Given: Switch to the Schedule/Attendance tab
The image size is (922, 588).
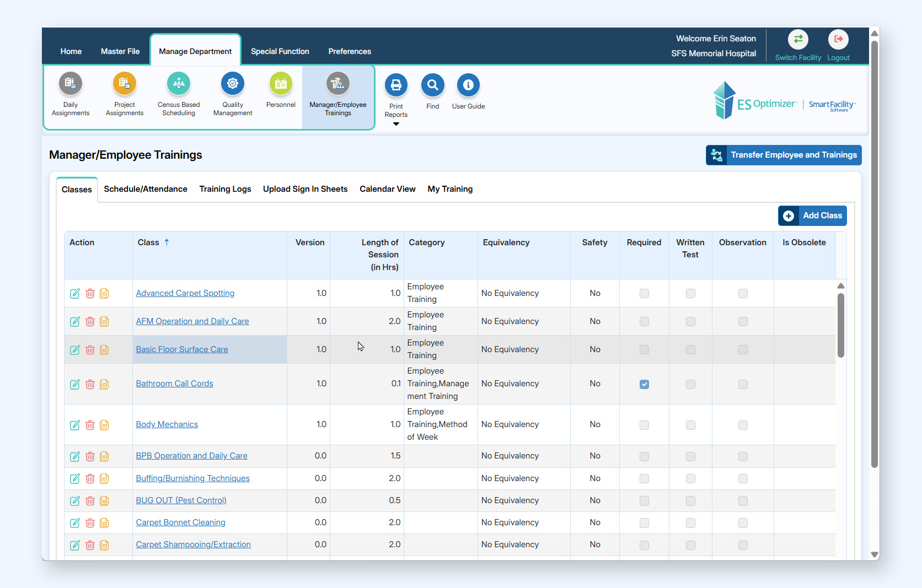Looking at the screenshot, I should pyautogui.click(x=146, y=189).
